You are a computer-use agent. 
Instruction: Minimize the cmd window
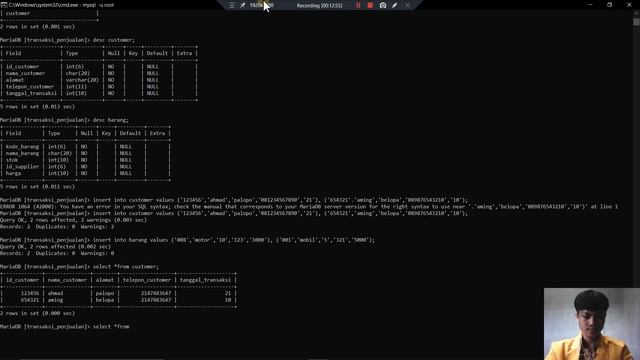(x=589, y=5)
